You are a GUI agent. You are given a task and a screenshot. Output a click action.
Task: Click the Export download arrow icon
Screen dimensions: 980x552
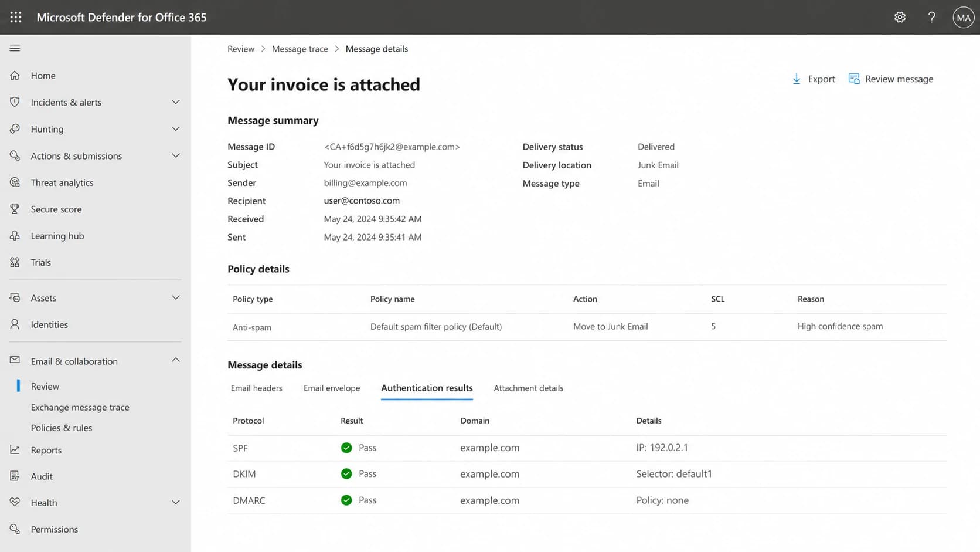click(797, 79)
